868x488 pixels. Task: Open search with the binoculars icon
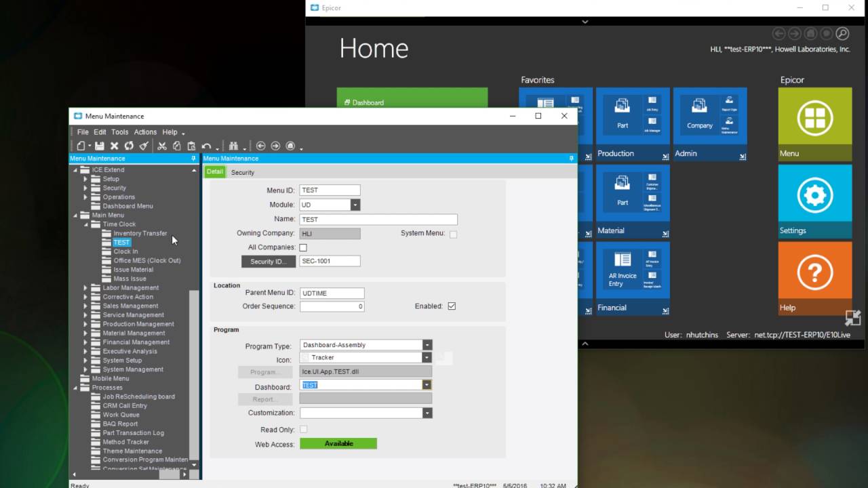click(x=233, y=146)
